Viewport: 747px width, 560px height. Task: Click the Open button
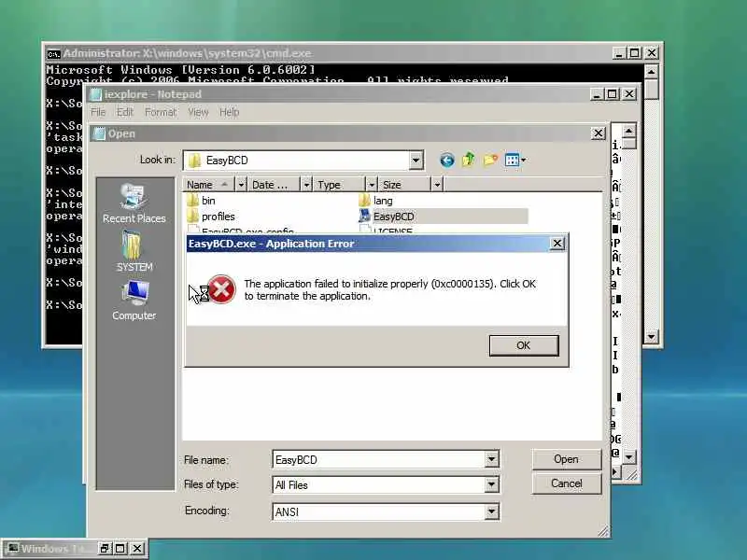point(566,459)
